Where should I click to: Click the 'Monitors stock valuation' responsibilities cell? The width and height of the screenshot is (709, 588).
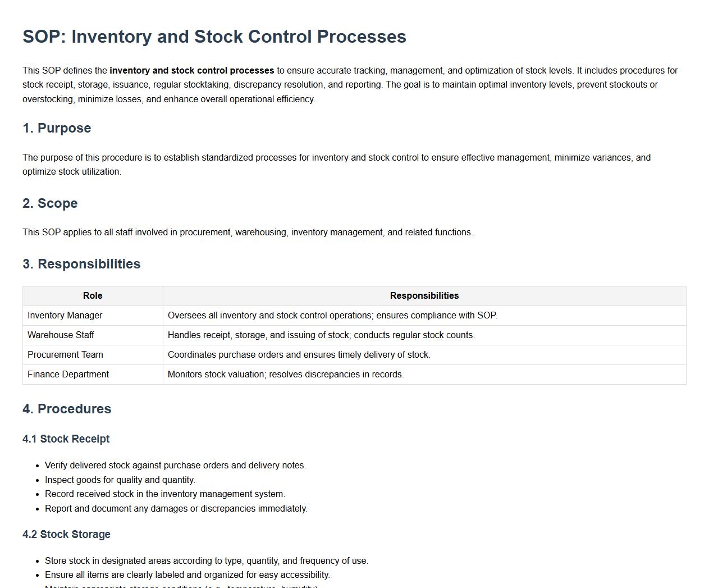pos(286,375)
